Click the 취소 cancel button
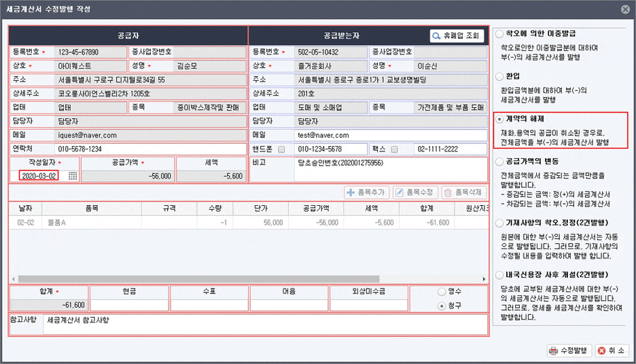This screenshot has height=364, width=636. pos(612,350)
